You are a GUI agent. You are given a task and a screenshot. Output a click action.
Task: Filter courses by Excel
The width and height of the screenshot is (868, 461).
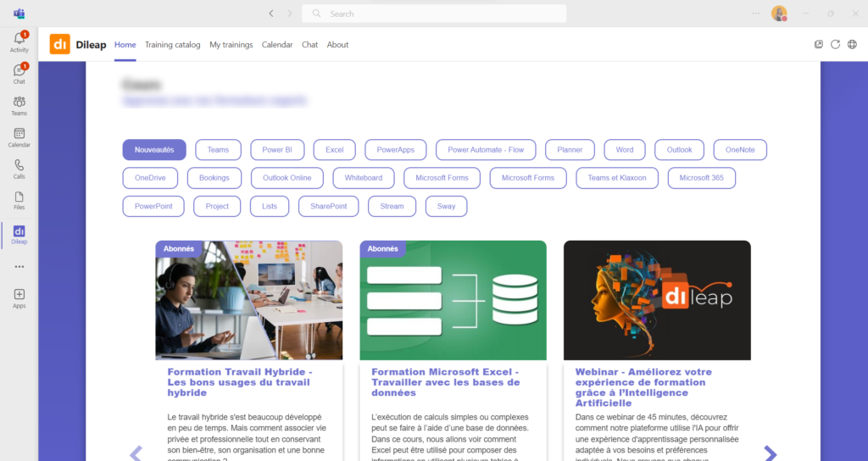(334, 150)
